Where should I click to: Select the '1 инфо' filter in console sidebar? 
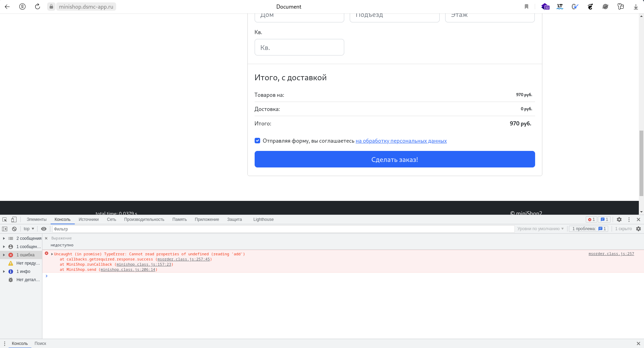[24, 272]
